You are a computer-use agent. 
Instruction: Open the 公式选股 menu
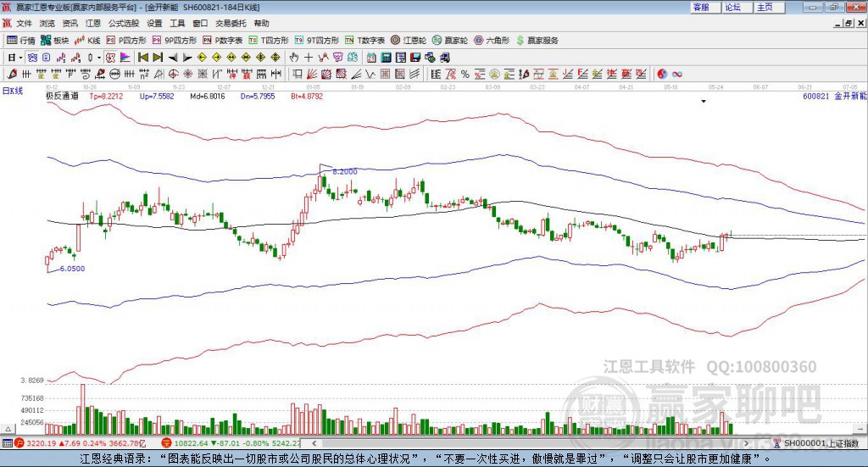tap(124, 23)
